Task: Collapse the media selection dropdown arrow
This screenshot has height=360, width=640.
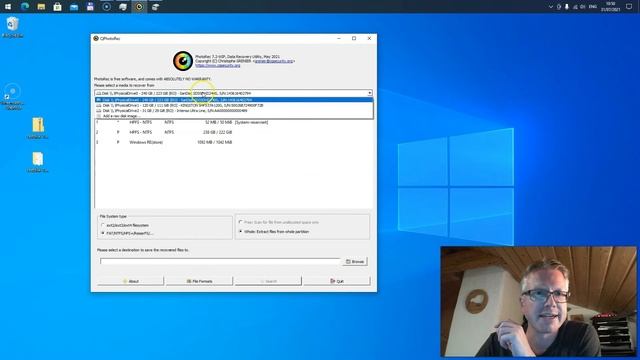Action: pyautogui.click(x=369, y=93)
